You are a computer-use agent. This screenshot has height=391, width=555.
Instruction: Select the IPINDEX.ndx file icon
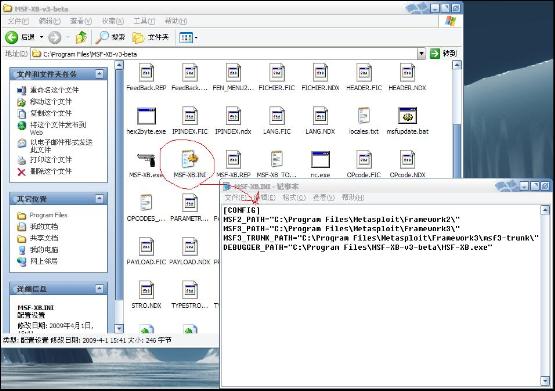tap(233, 116)
